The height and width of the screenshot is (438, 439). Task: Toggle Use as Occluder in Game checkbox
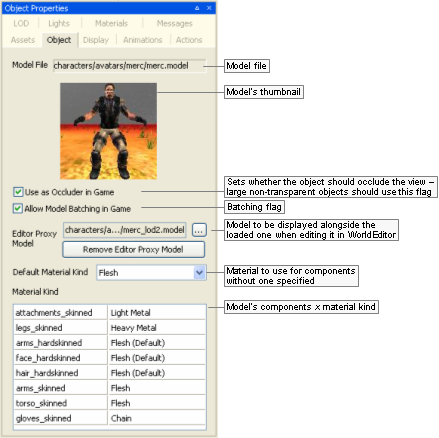tap(18, 192)
